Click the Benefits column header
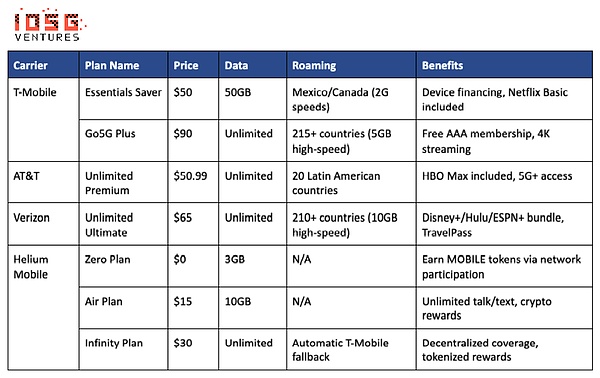 [x=504, y=65]
